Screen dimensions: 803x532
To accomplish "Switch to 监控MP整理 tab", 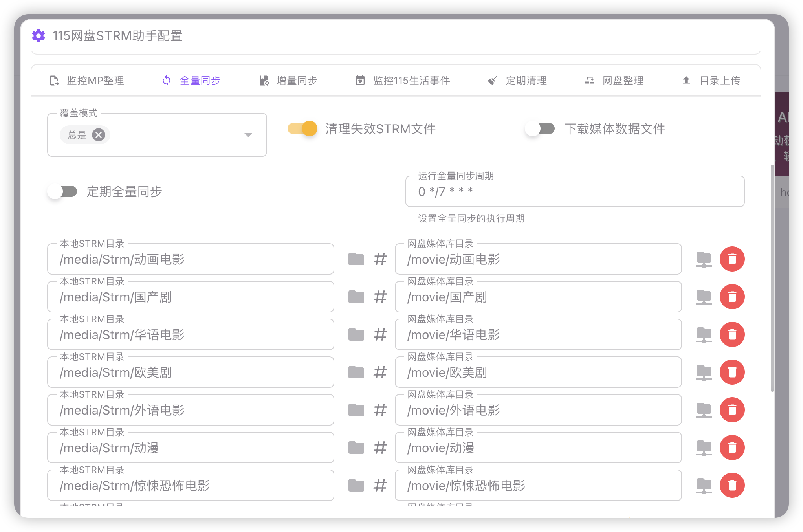I will [x=87, y=81].
